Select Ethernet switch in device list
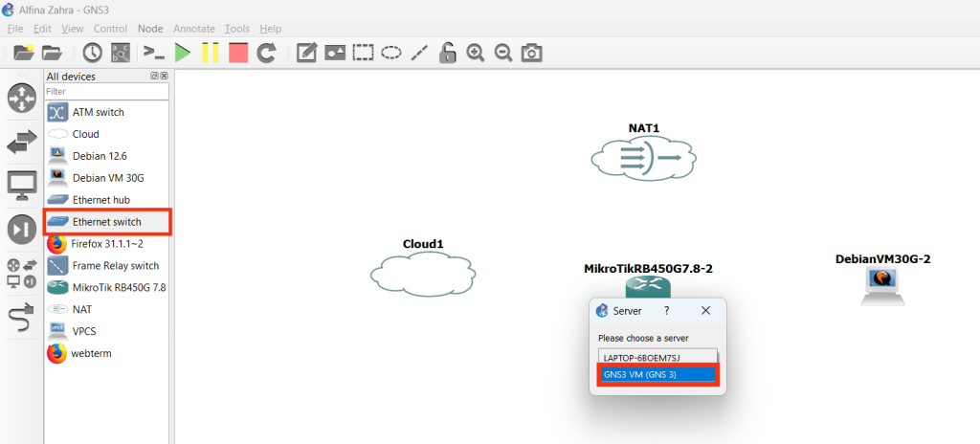 click(106, 222)
